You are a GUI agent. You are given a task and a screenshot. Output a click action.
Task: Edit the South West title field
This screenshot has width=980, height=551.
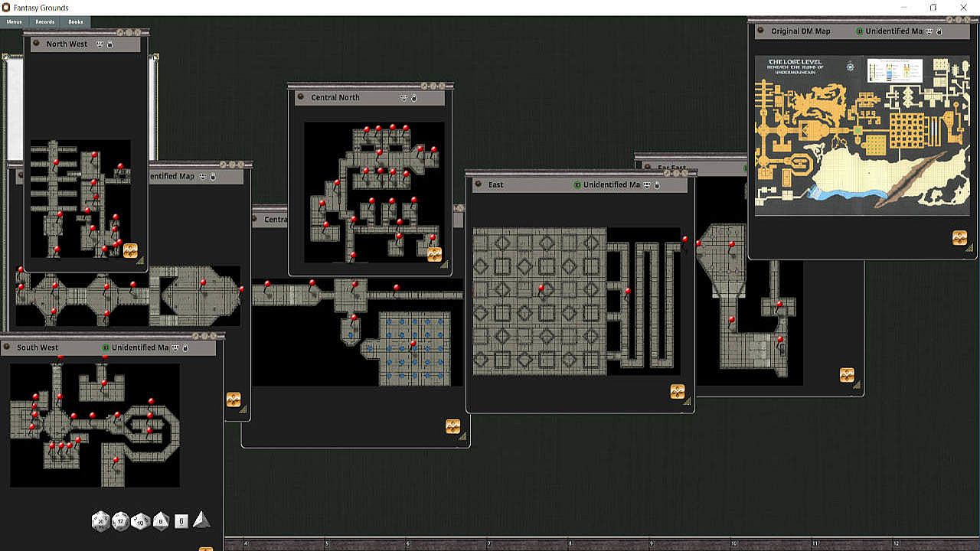click(x=38, y=348)
